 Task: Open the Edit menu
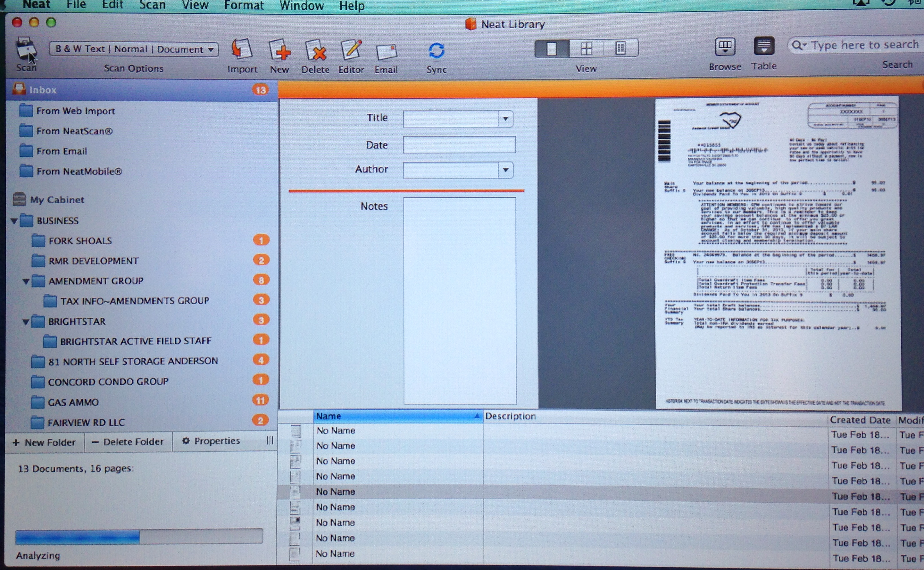(112, 5)
